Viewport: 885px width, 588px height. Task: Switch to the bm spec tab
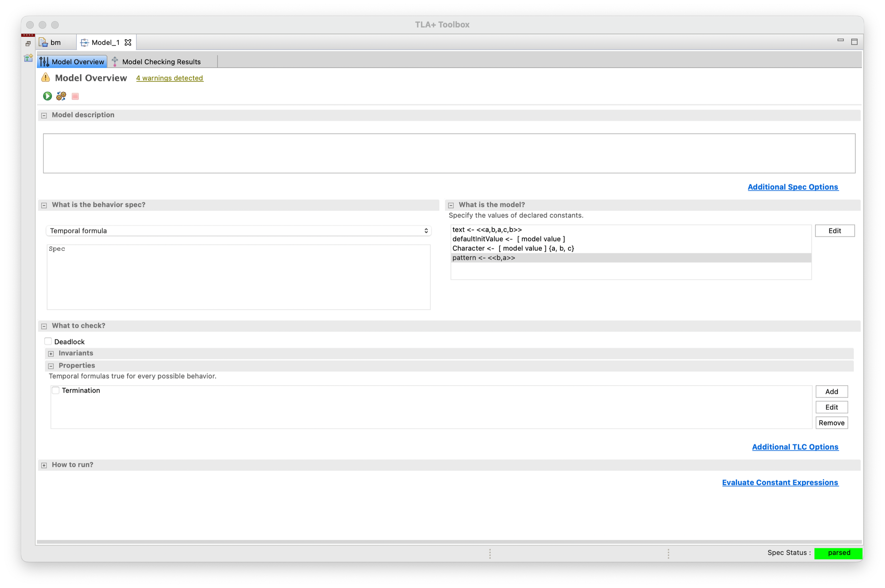tap(56, 42)
